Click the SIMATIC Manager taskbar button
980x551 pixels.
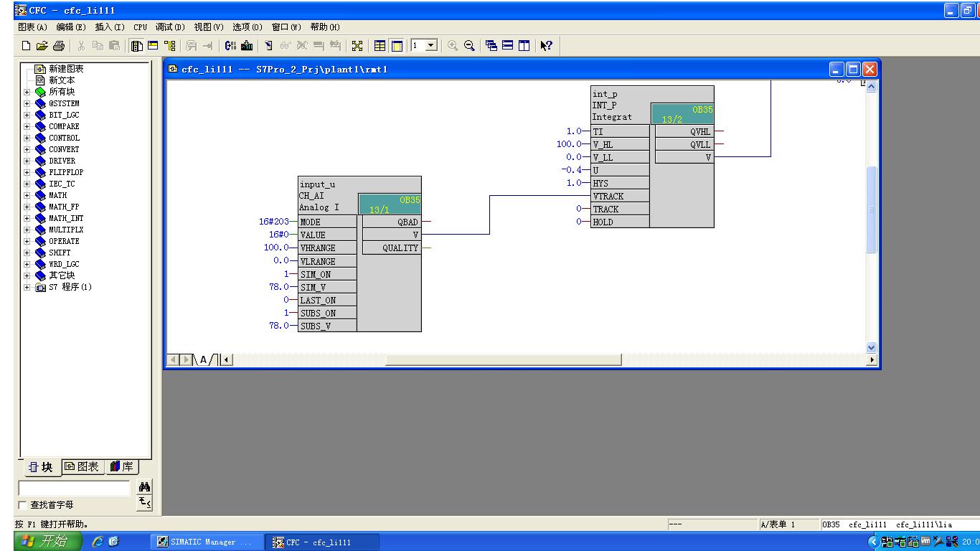(x=205, y=542)
